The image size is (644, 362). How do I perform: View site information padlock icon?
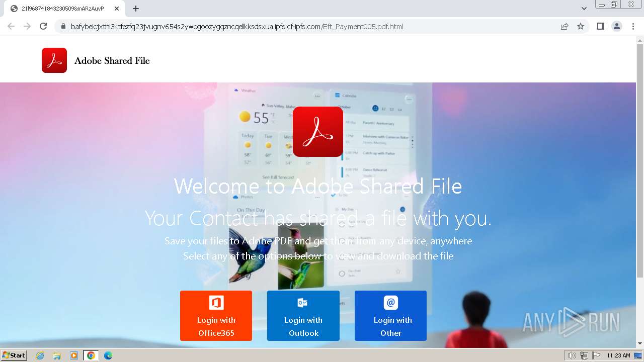[x=63, y=27]
